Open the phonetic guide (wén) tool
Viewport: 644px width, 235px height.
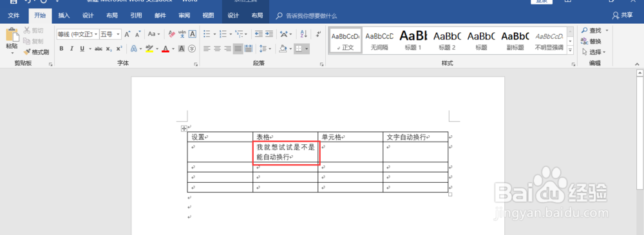point(182,34)
